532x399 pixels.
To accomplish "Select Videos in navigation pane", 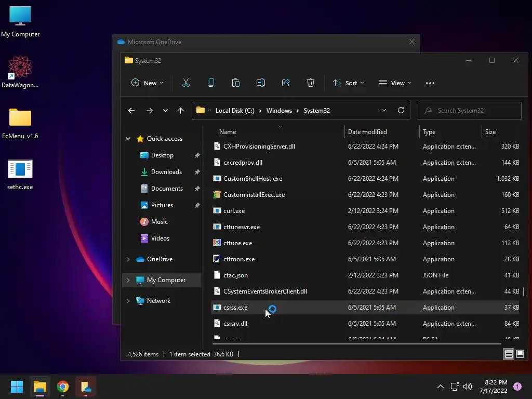I will coord(160,238).
